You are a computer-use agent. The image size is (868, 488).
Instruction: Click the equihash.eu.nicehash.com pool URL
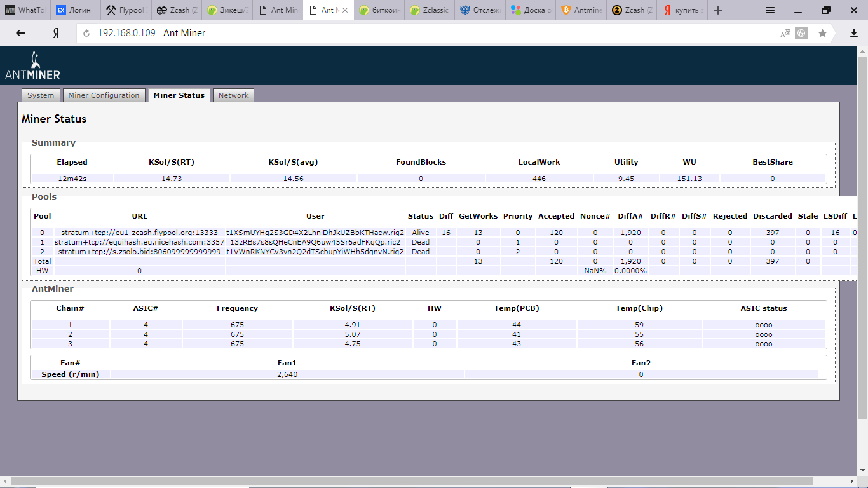point(139,242)
